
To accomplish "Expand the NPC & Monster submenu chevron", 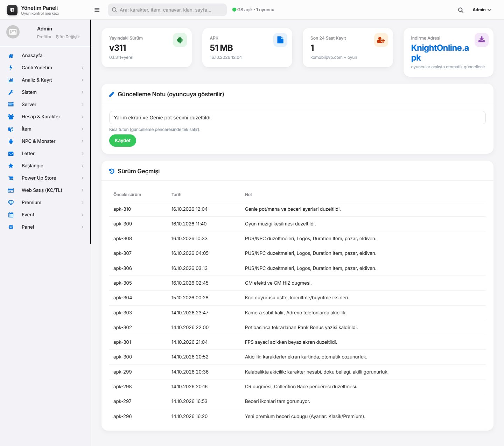I will coord(83,141).
